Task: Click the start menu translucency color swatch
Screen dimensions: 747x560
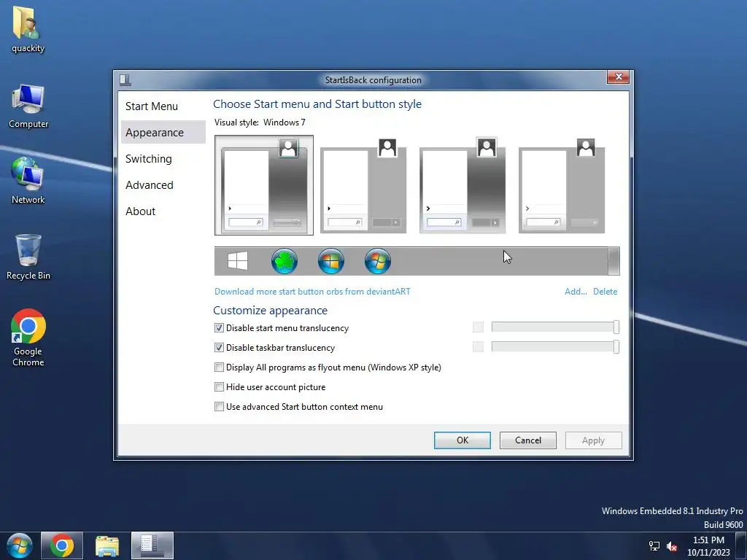Action: point(478,327)
